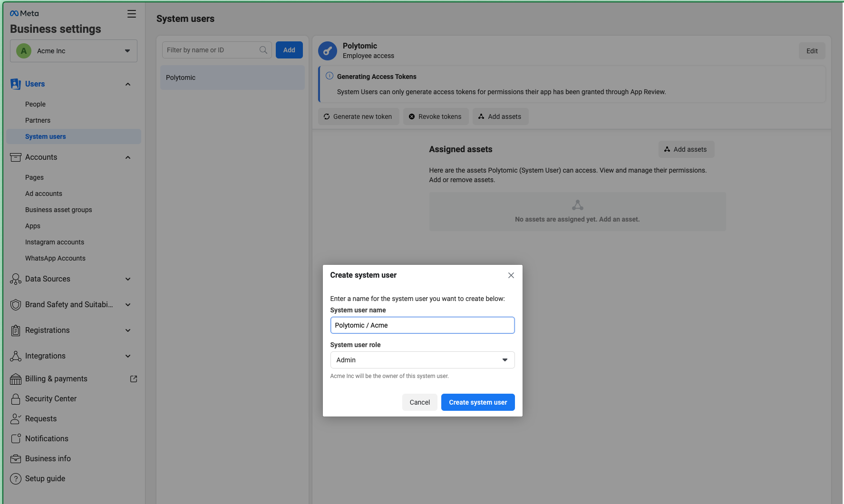This screenshot has width=844, height=504.
Task: Click the Data Sources icon
Action: point(16,279)
